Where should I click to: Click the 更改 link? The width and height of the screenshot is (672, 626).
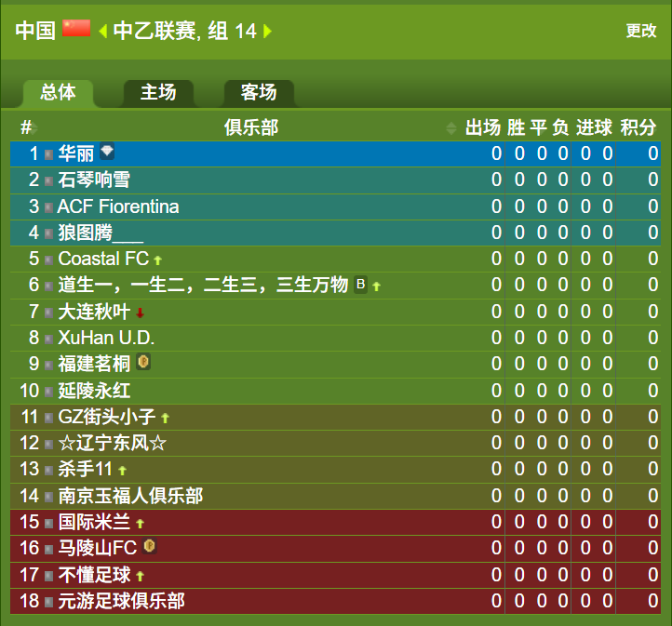pyautogui.click(x=640, y=31)
